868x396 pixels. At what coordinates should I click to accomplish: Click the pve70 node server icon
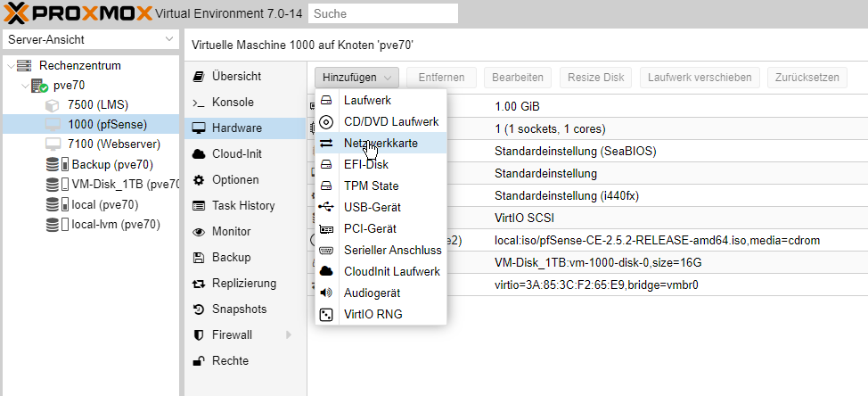click(x=39, y=86)
